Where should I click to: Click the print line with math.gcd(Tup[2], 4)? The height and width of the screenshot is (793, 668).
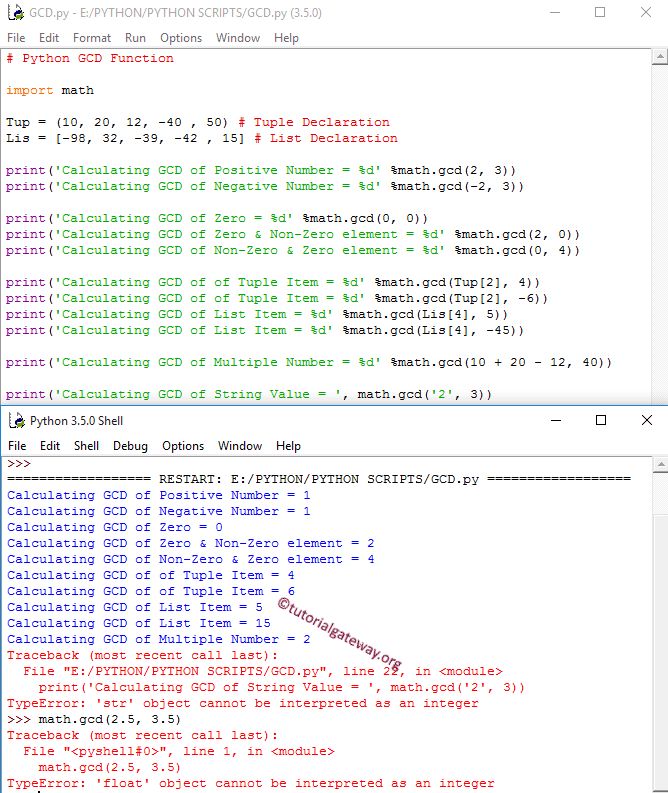[x=273, y=282]
